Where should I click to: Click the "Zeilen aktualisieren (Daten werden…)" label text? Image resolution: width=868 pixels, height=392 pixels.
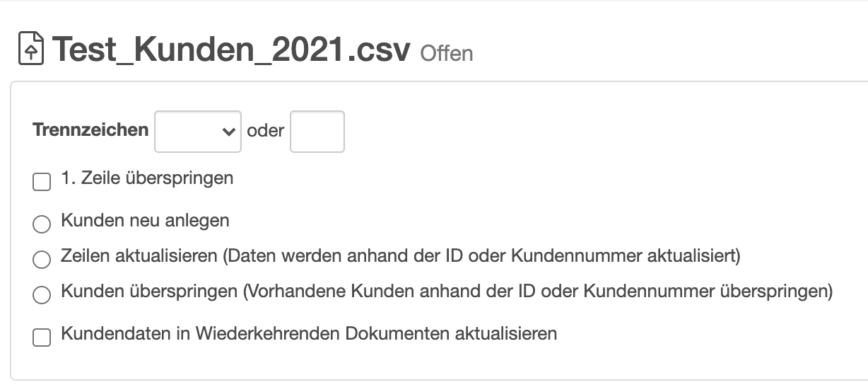401,255
